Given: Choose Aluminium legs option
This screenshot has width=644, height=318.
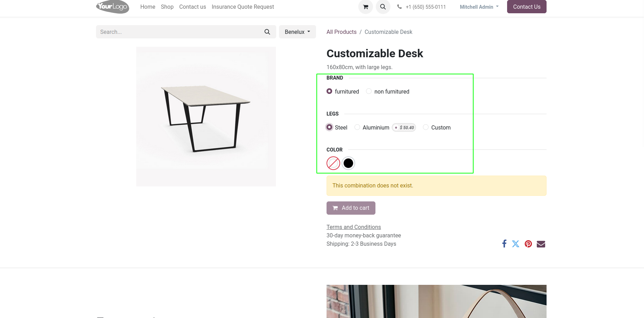Looking at the screenshot, I should [x=357, y=127].
